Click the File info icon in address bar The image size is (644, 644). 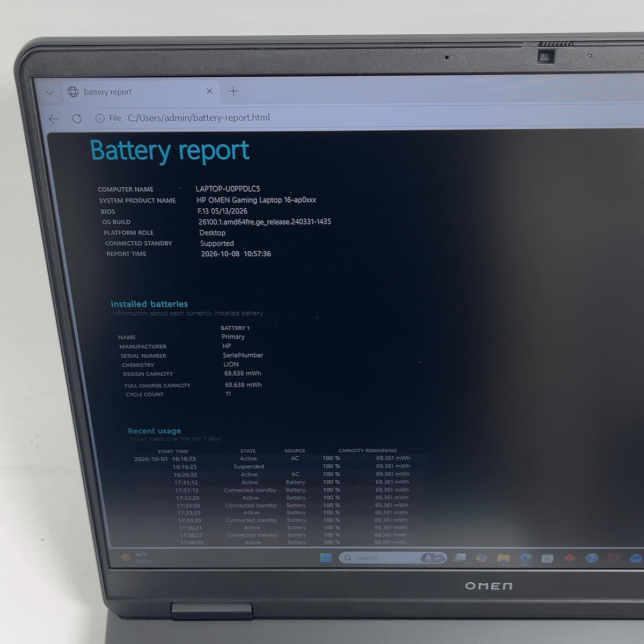point(100,118)
